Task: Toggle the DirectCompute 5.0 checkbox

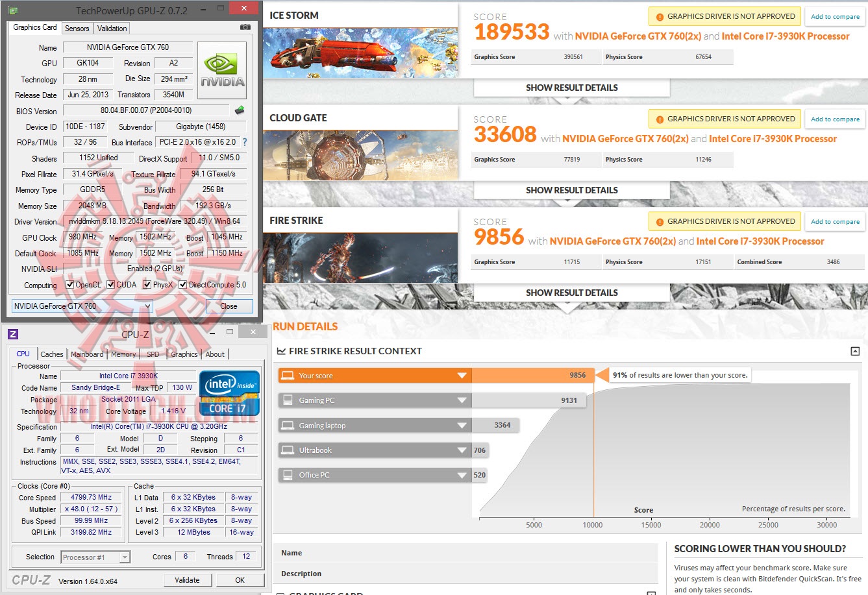Action: [x=183, y=285]
